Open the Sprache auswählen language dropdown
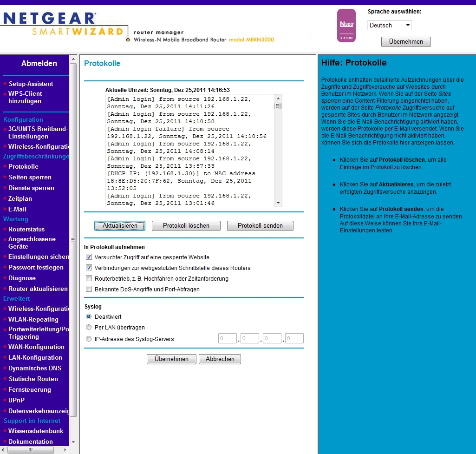 [x=389, y=25]
